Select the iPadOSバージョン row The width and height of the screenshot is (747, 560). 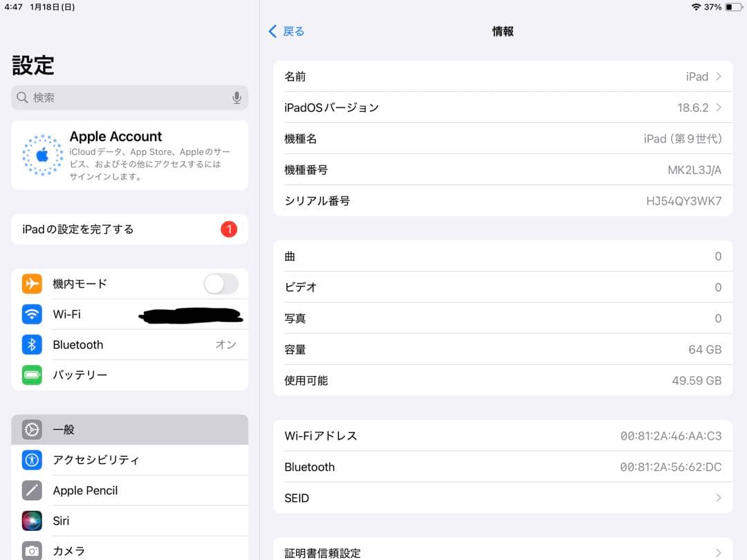pos(503,107)
